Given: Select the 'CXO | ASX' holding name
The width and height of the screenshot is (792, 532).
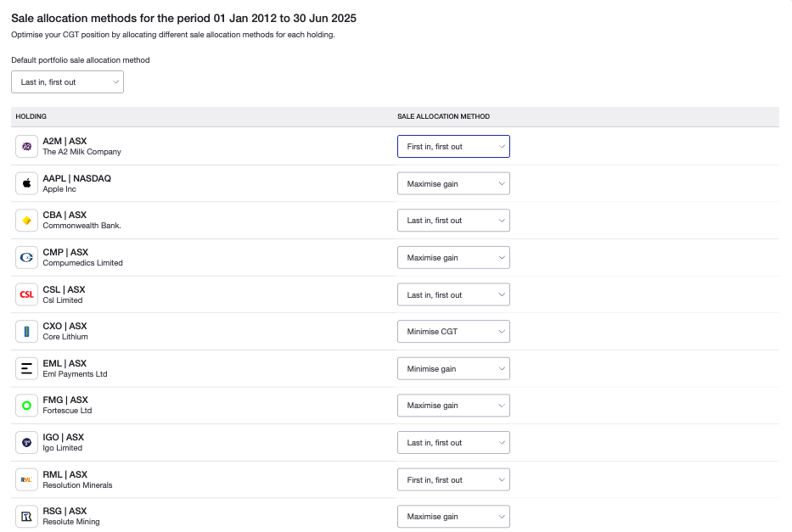Looking at the screenshot, I should [65, 326].
